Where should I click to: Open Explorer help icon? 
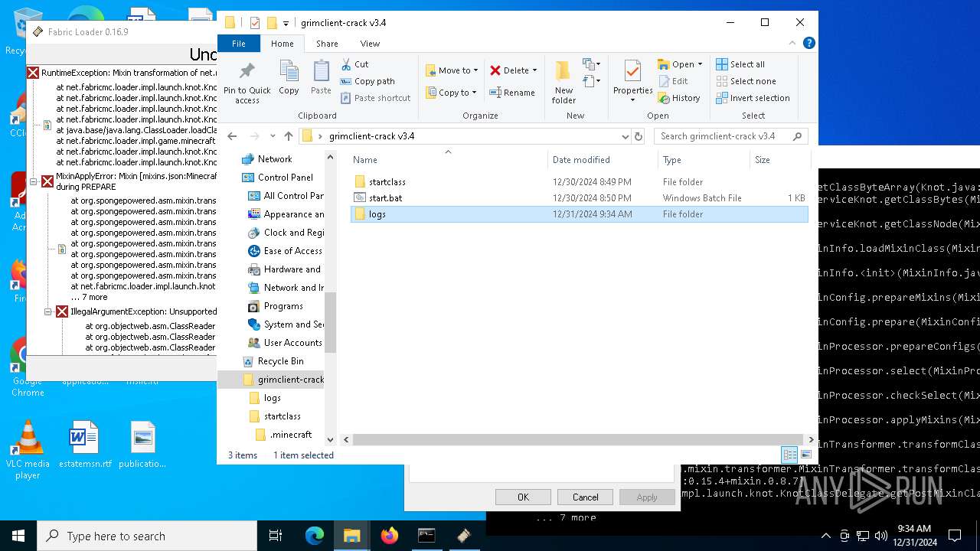[808, 44]
